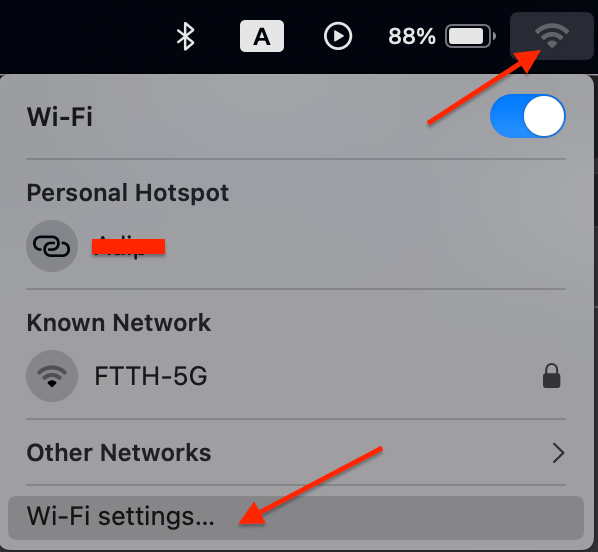598x552 pixels.
Task: Click the Personal Hotspot link icon
Action: tap(52, 246)
